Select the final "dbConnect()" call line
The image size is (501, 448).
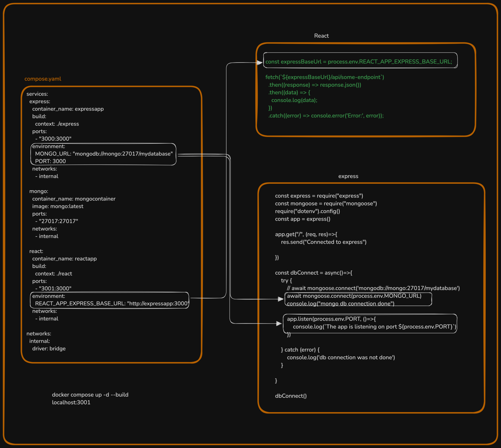tap(291, 396)
